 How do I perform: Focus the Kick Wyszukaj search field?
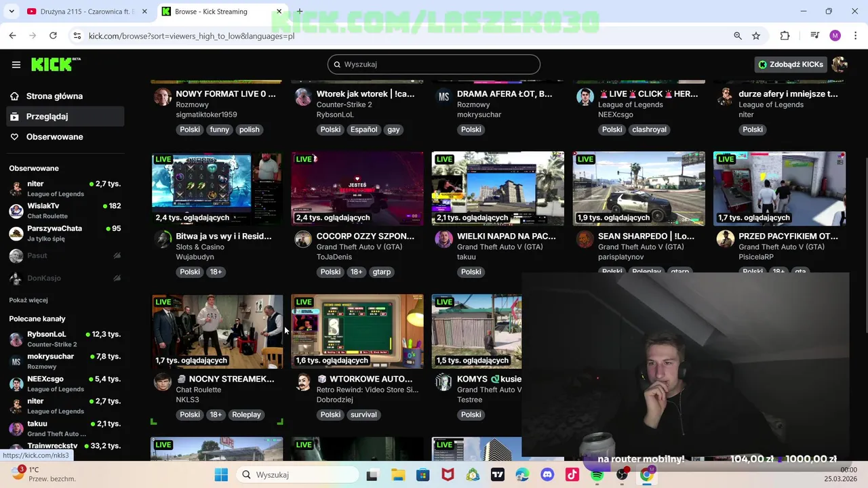pos(434,64)
